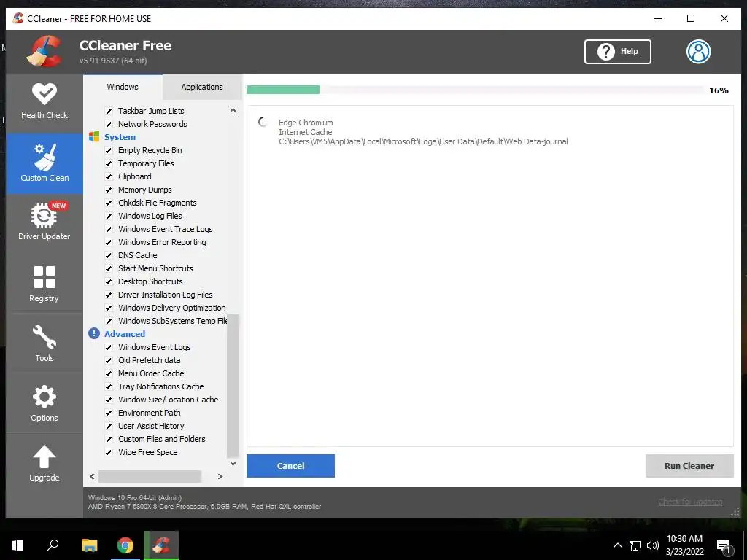
Task: Open the Options gear section
Action: click(x=44, y=402)
